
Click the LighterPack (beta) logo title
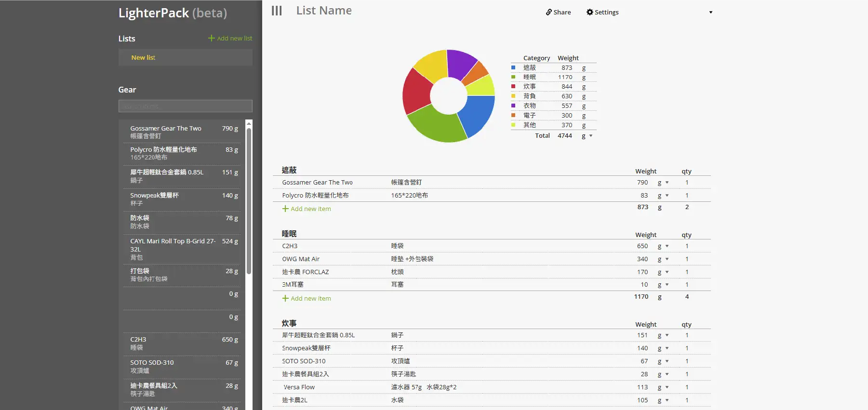[x=173, y=13]
